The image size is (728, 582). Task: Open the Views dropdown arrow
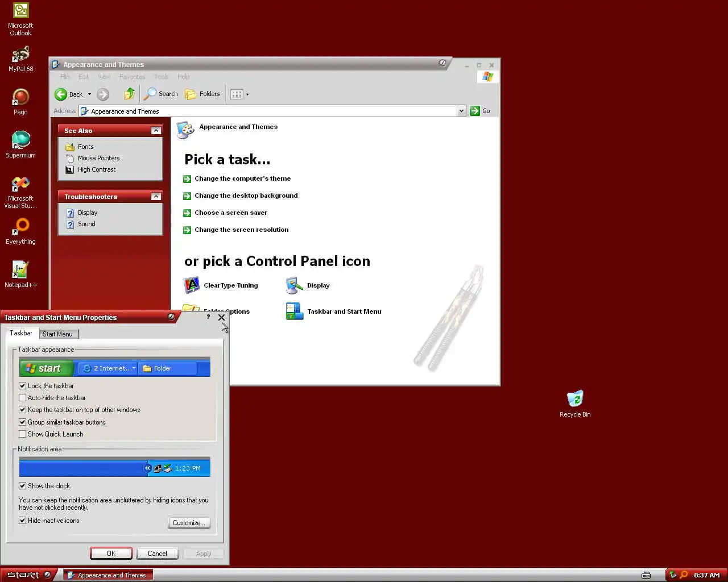click(247, 94)
